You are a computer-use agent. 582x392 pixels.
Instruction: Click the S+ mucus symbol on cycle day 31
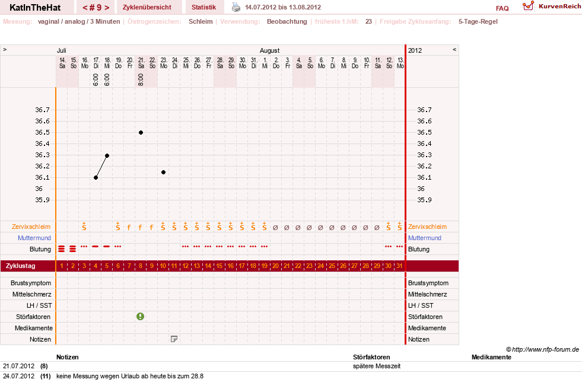point(399,226)
